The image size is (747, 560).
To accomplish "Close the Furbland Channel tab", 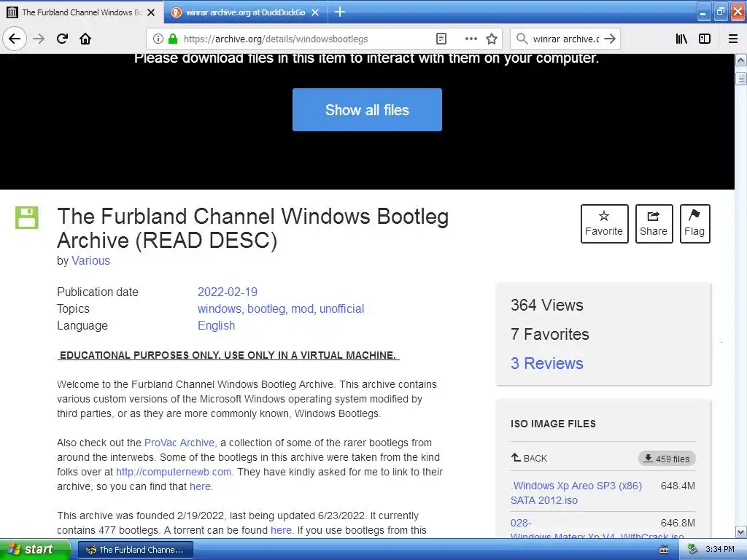I will tap(151, 12).
